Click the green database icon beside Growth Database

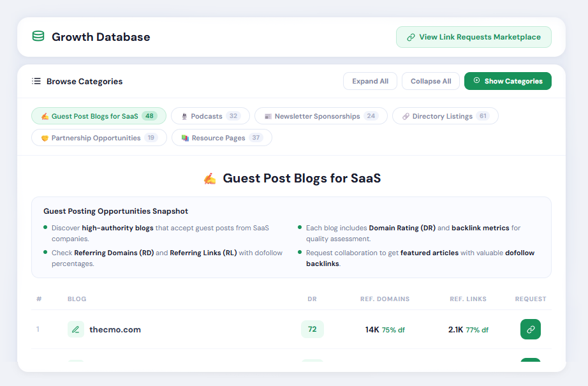click(38, 36)
